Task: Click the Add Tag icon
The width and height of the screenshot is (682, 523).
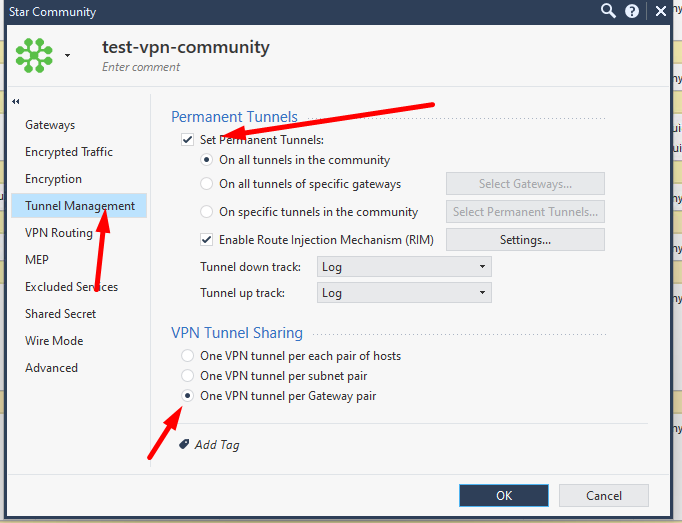Action: tap(184, 444)
